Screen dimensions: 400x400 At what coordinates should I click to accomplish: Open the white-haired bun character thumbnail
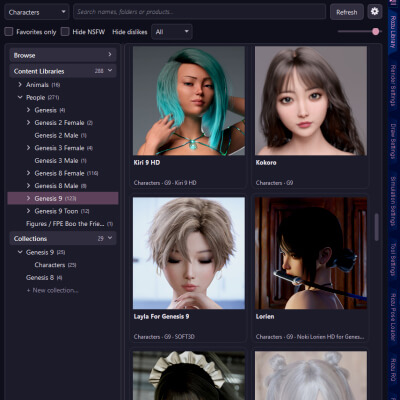311,375
